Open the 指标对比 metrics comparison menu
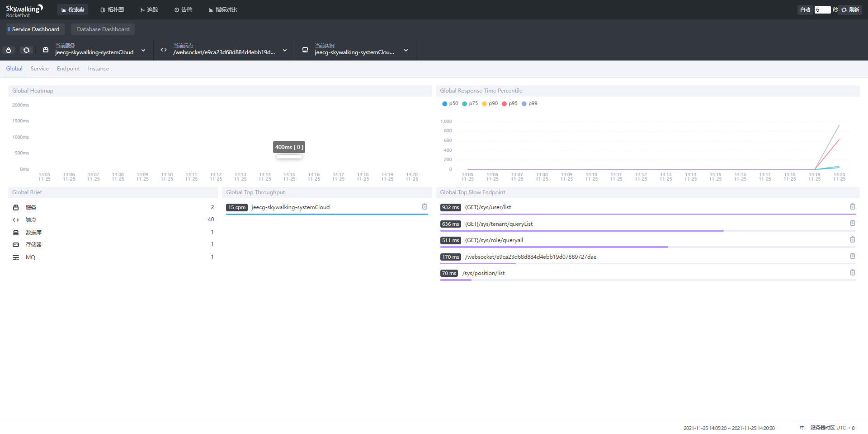This screenshot has height=434, width=868. (223, 10)
